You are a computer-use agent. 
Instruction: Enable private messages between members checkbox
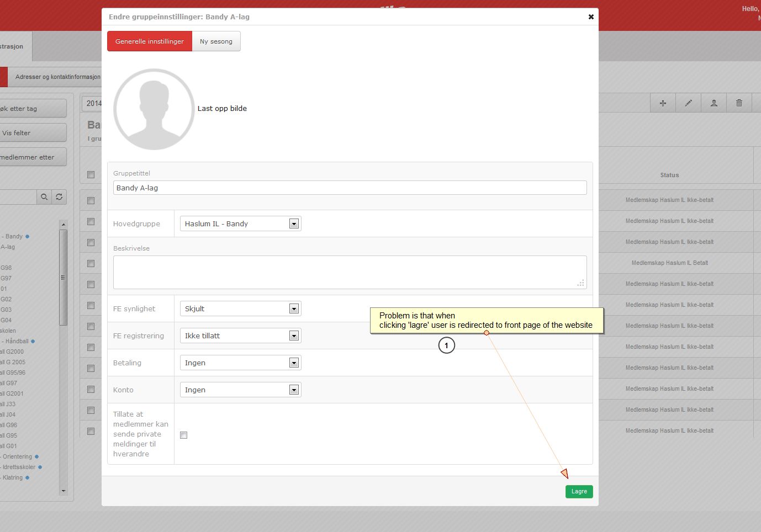pos(184,435)
